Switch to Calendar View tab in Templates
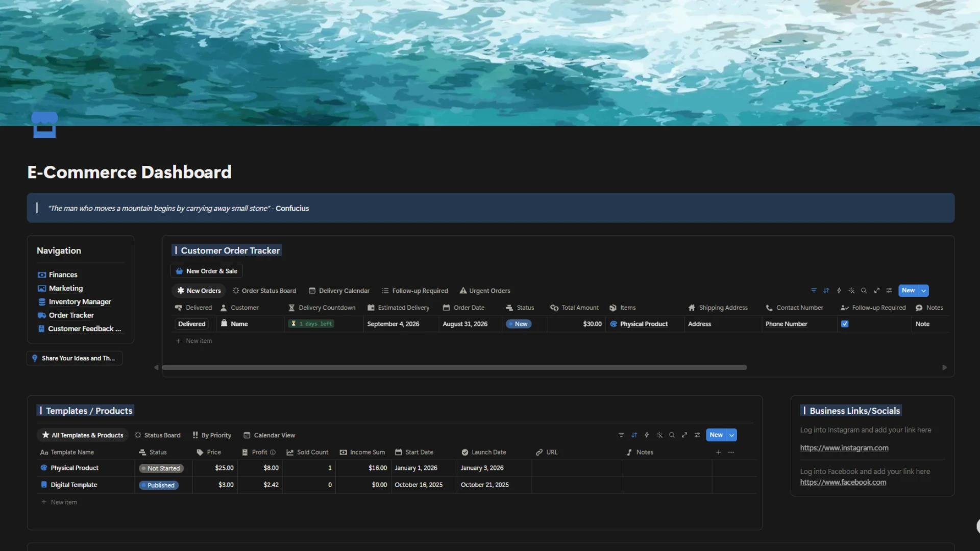The width and height of the screenshot is (980, 551). point(269,435)
